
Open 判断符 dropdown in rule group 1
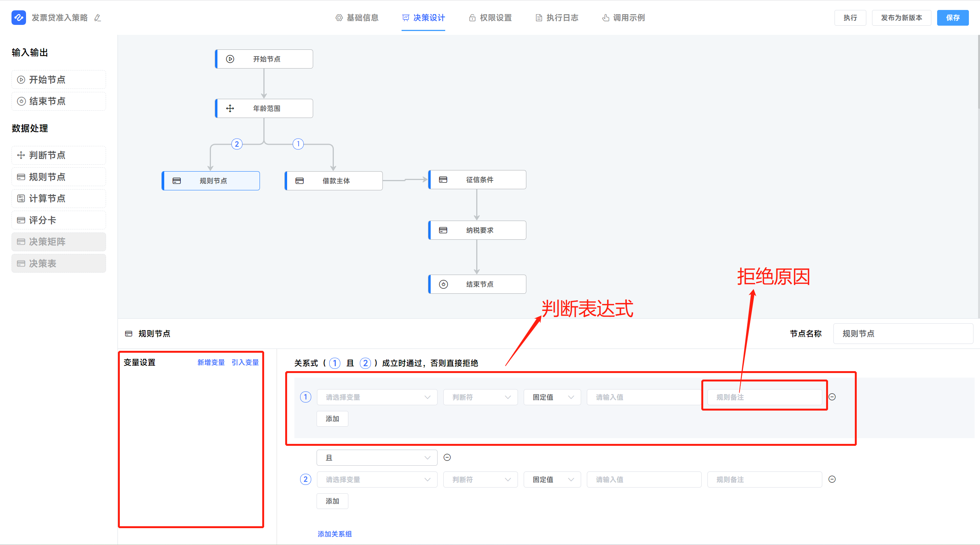click(480, 397)
